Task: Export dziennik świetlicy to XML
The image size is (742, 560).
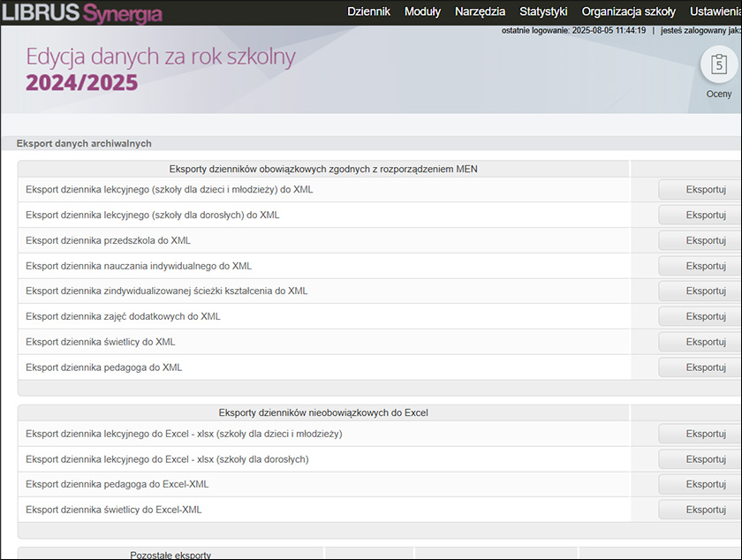Action: pyautogui.click(x=700, y=343)
